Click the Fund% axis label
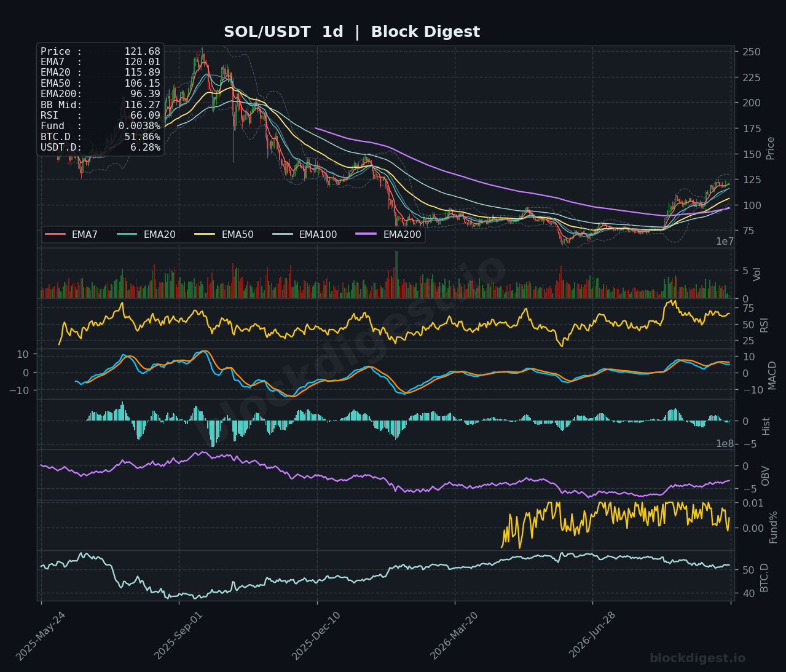Screen dimensions: 786x672 pyautogui.click(x=774, y=526)
